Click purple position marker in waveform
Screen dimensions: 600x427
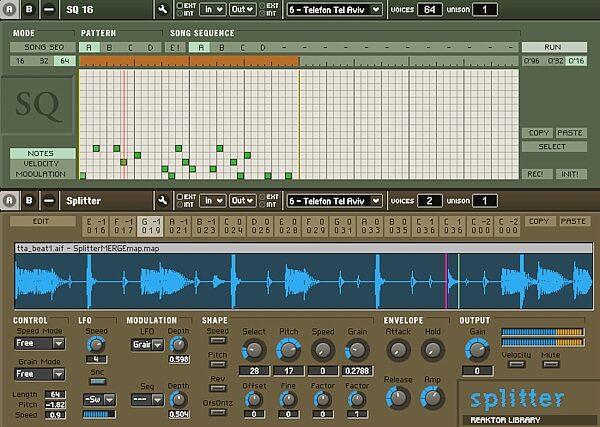(x=446, y=280)
